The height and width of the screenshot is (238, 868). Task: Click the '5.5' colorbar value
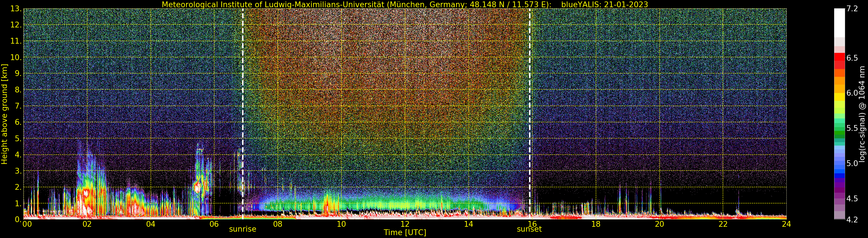click(852, 128)
